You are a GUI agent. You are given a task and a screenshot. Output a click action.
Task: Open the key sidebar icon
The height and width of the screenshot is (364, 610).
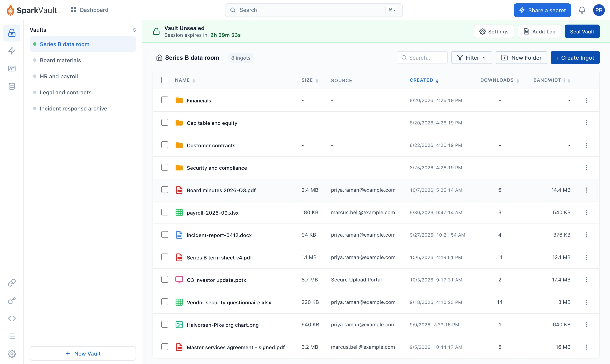[x=12, y=301]
